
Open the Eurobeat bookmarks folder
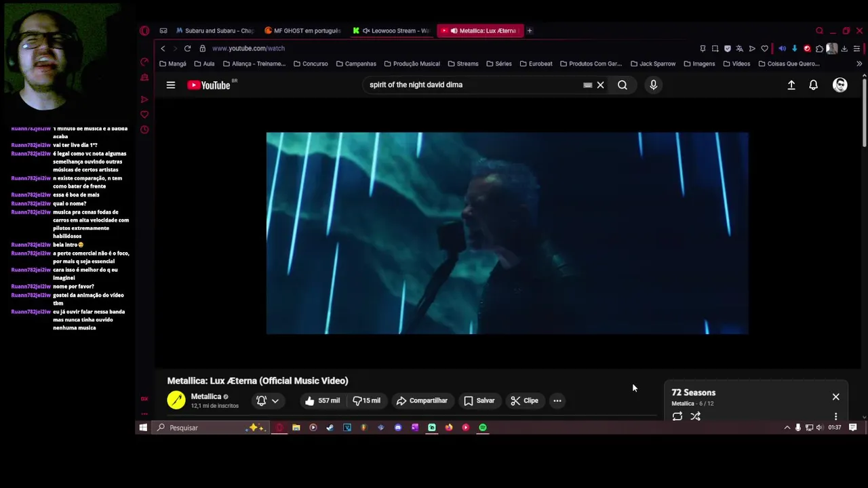(x=536, y=64)
